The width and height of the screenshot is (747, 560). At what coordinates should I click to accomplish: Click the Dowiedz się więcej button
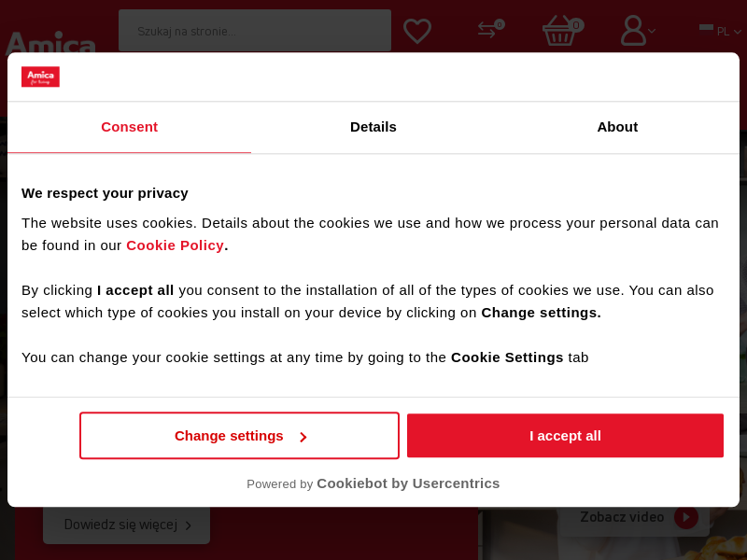point(126,525)
